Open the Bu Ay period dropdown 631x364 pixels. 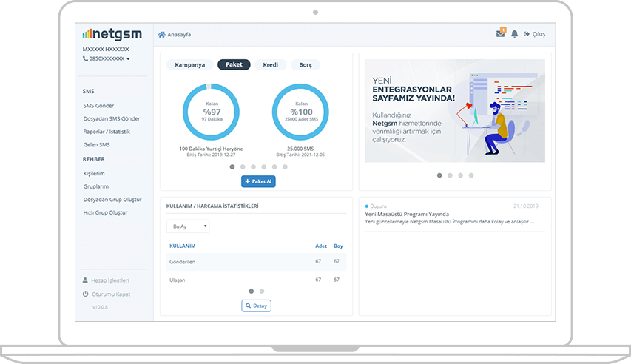pyautogui.click(x=188, y=226)
